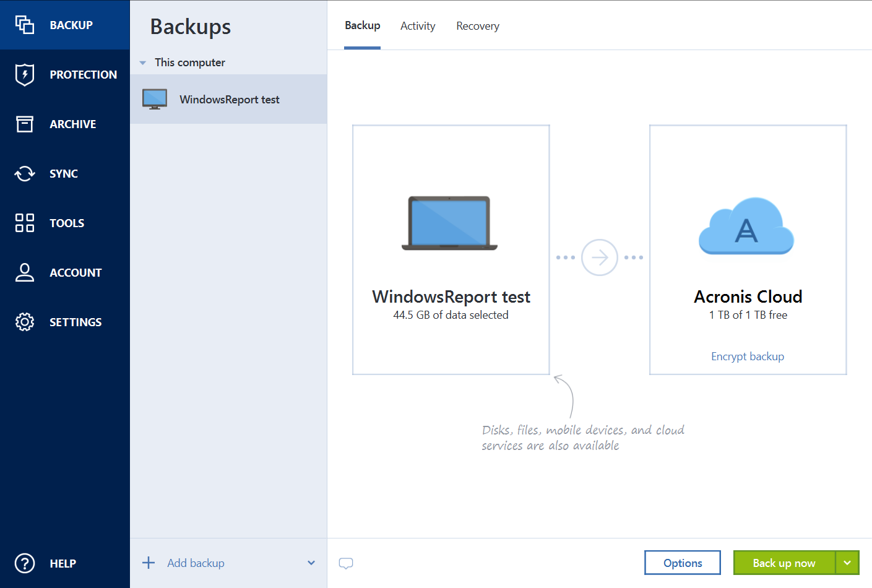The height and width of the screenshot is (588, 872).
Task: Switch to the Activity tab
Action: [x=418, y=26]
